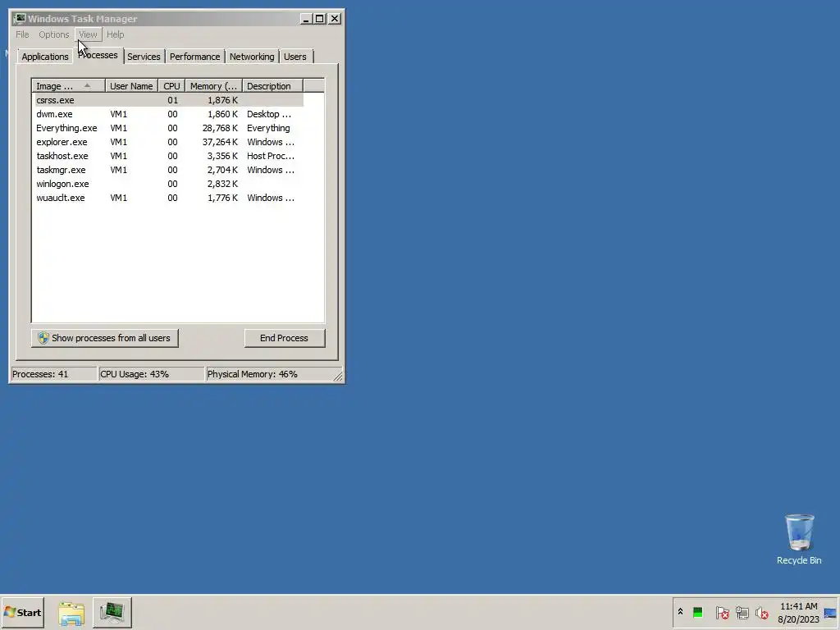This screenshot has width=840, height=630.
Task: Maximize the Task Manager window
Action: click(320, 19)
